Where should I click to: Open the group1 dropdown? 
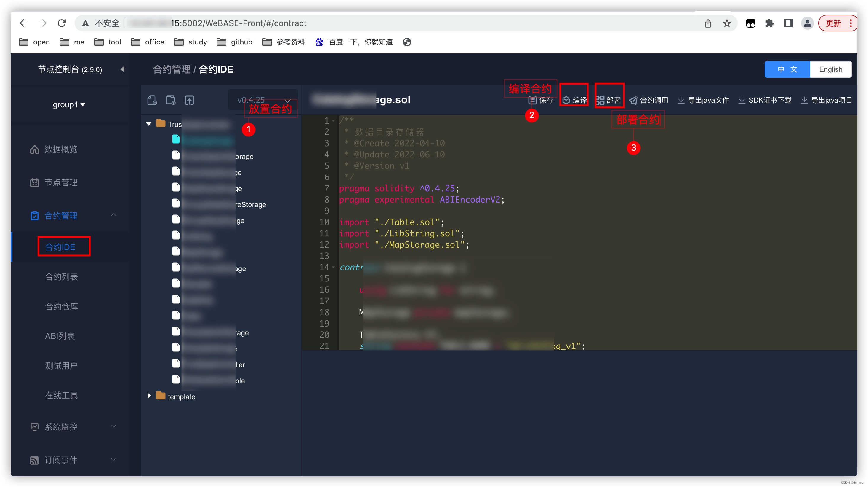(x=69, y=105)
